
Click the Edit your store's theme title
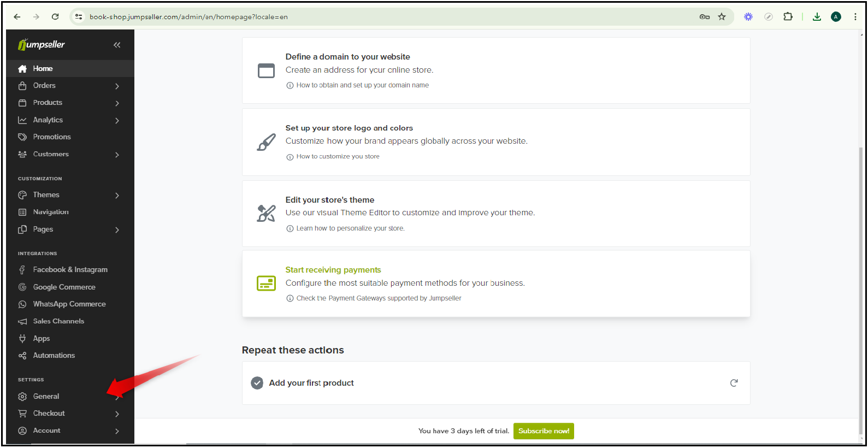tap(330, 200)
